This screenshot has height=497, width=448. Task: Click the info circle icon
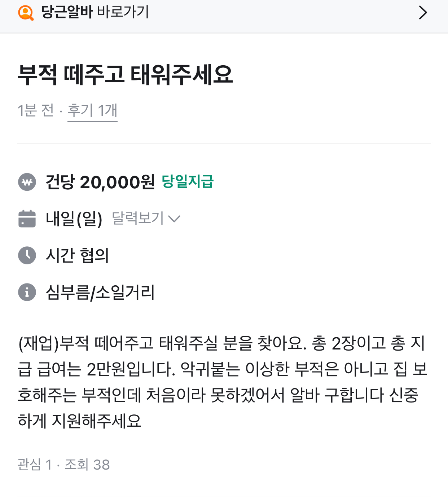[27, 292]
